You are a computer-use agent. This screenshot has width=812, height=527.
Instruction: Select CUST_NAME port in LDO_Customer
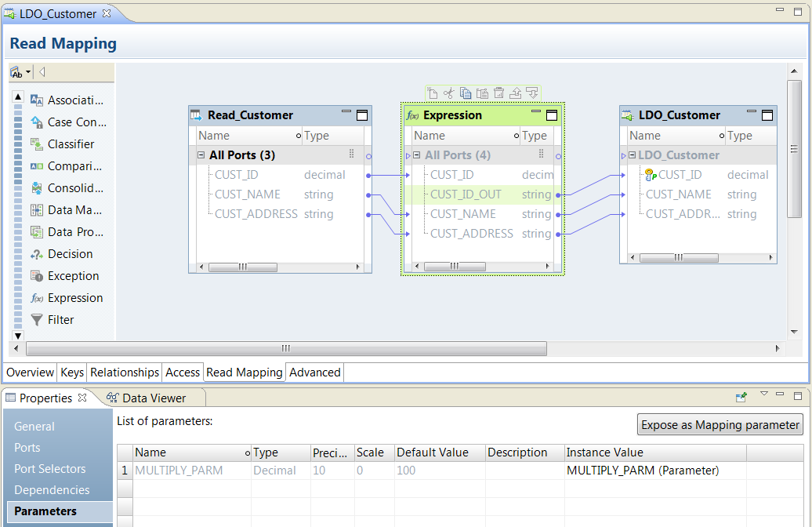pyautogui.click(x=678, y=194)
